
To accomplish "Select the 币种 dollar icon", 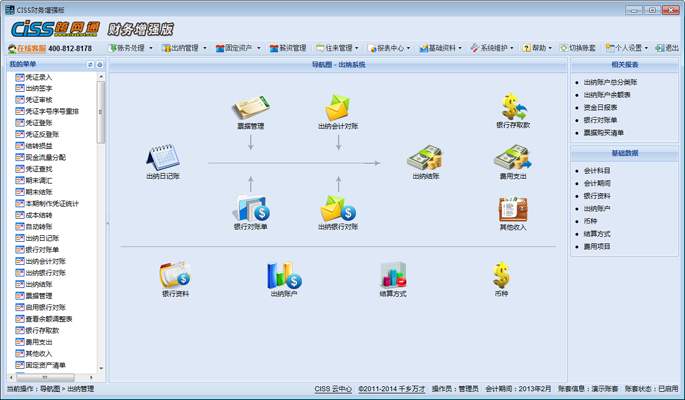I will click(501, 276).
